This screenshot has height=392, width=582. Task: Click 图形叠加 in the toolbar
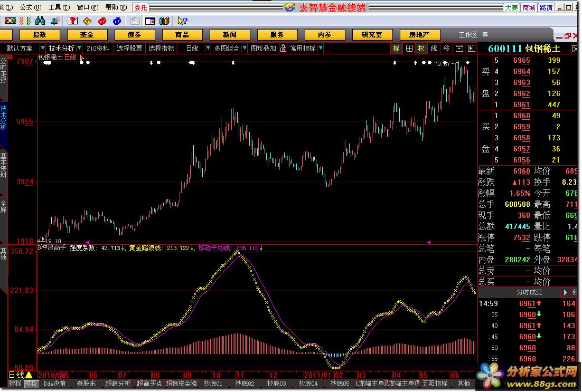pos(264,48)
